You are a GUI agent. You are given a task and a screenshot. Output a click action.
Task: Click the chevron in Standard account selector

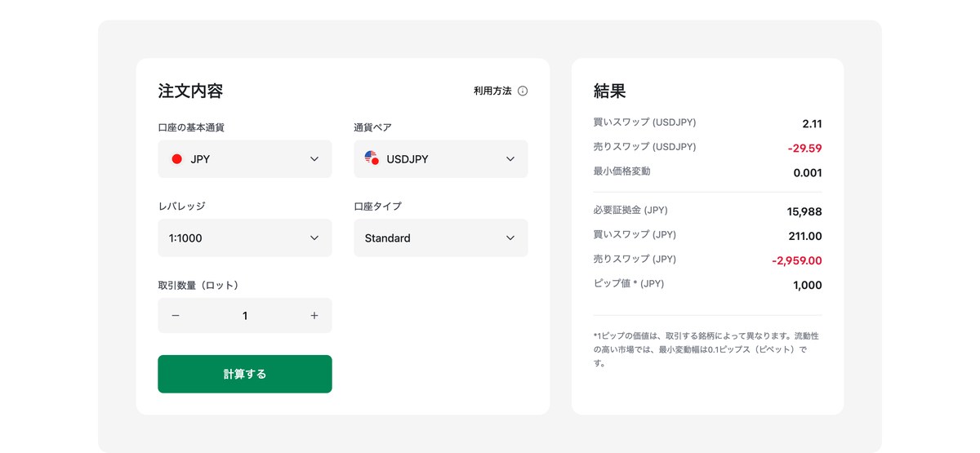point(510,238)
